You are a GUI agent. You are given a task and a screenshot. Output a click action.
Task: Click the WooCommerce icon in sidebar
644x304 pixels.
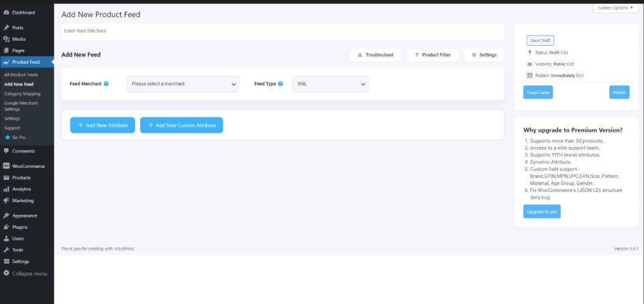pyautogui.click(x=6, y=166)
